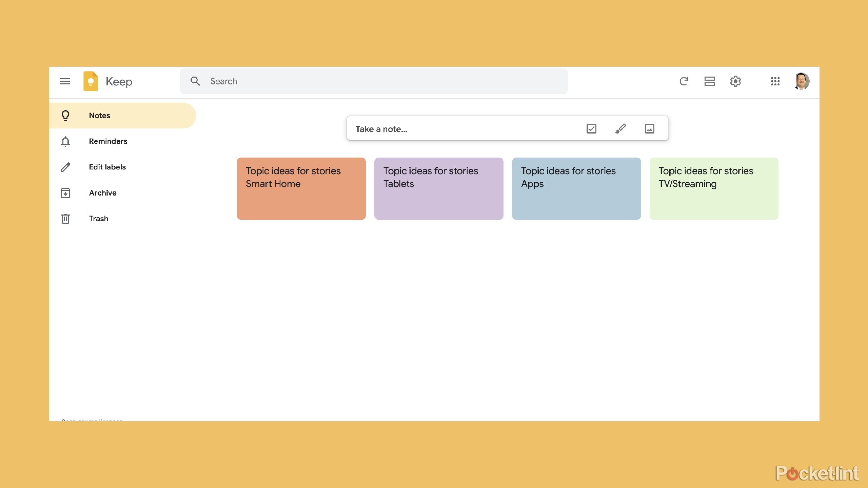This screenshot has height=488, width=868.
Task: Click the add image icon in note bar
Action: (x=650, y=128)
